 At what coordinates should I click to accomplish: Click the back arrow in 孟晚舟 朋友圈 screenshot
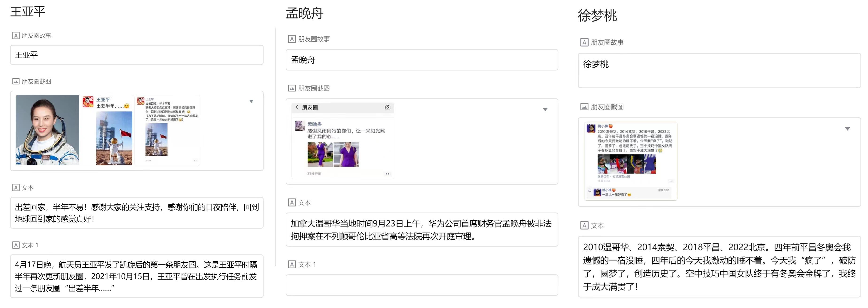pyautogui.click(x=297, y=107)
